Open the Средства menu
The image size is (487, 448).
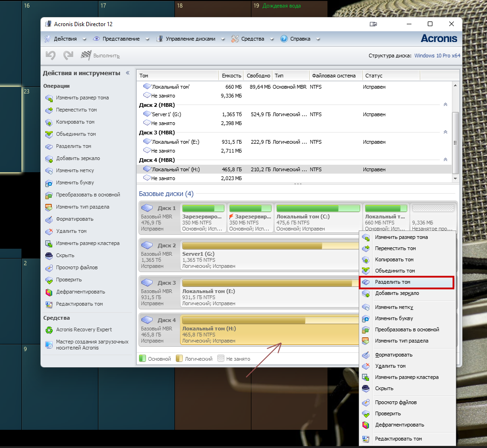point(252,39)
